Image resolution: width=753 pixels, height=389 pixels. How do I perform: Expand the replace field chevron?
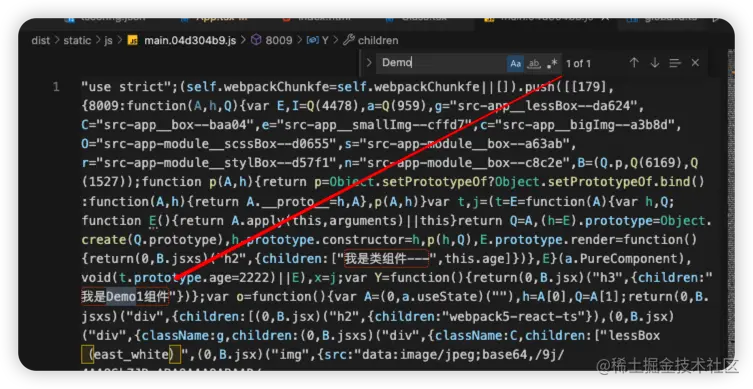tap(369, 63)
